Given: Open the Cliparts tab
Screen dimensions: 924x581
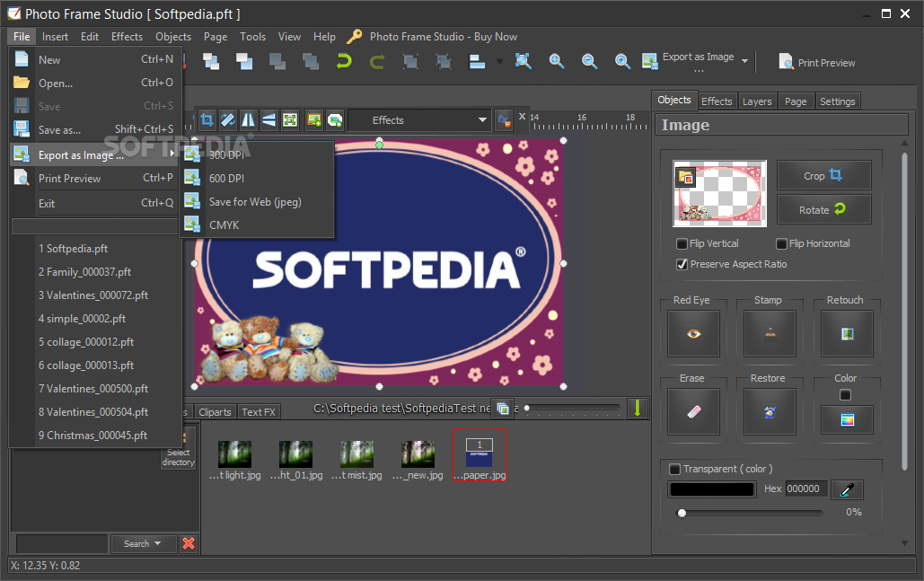Looking at the screenshot, I should point(215,412).
